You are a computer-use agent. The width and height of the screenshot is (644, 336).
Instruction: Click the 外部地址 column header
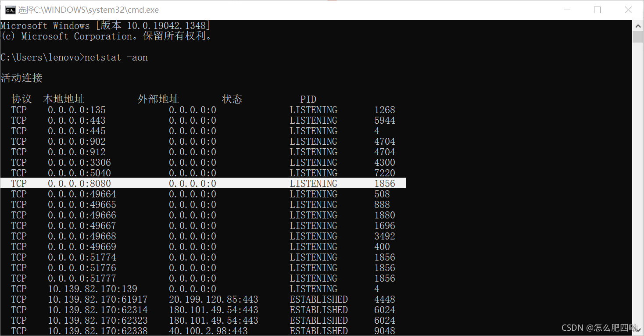[158, 99]
